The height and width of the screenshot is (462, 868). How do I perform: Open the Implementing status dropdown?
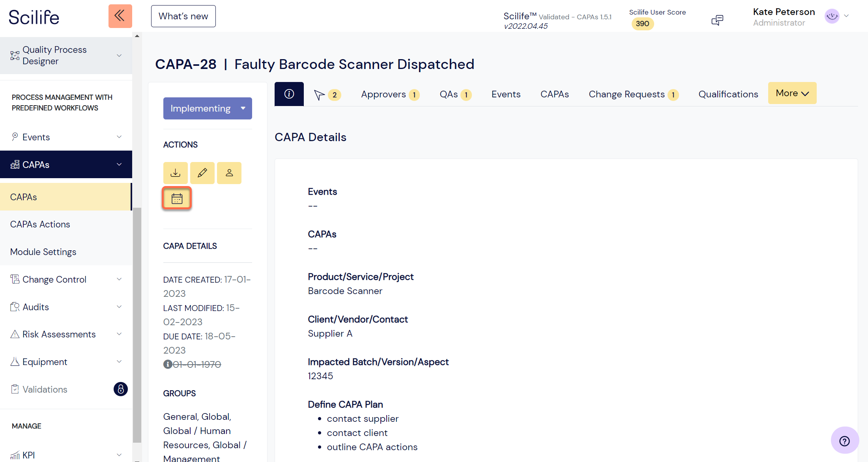pyautogui.click(x=208, y=108)
